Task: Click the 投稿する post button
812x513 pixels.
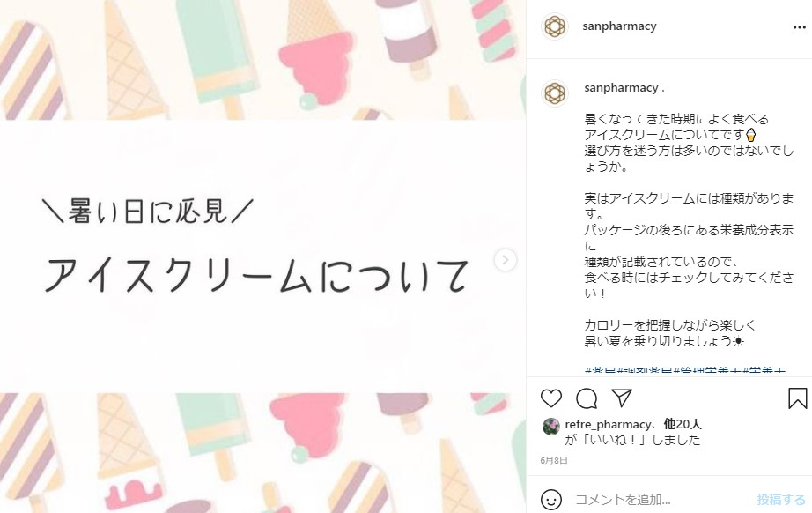Action: click(781, 500)
